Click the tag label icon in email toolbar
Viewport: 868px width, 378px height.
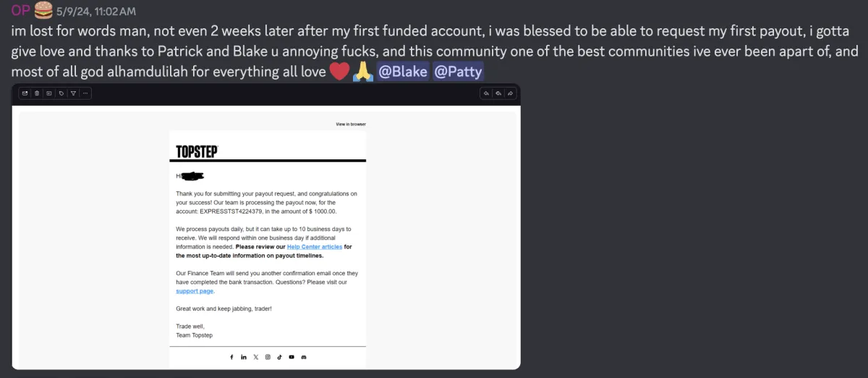point(61,93)
